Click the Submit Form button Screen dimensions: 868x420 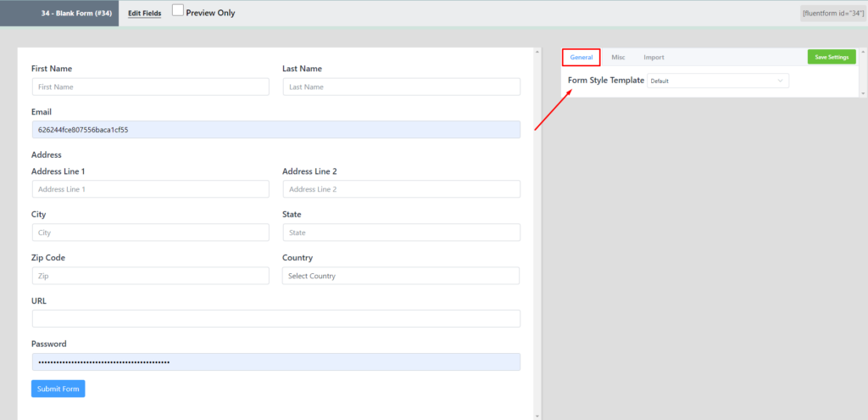pyautogui.click(x=58, y=389)
